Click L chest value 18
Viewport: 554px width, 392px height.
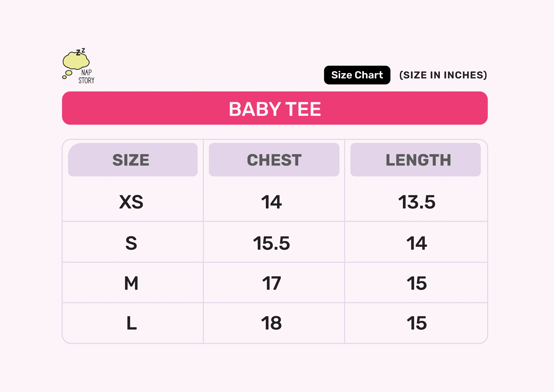coord(271,323)
